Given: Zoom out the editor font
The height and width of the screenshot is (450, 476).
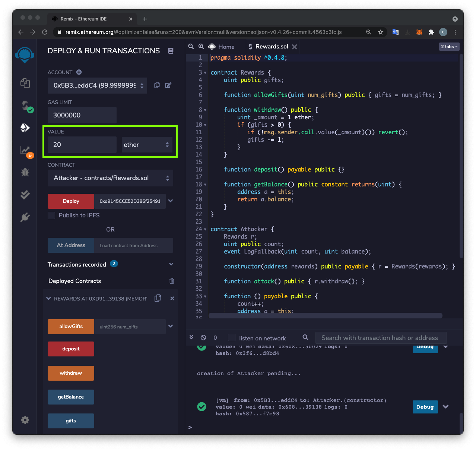Looking at the screenshot, I should [191, 46].
